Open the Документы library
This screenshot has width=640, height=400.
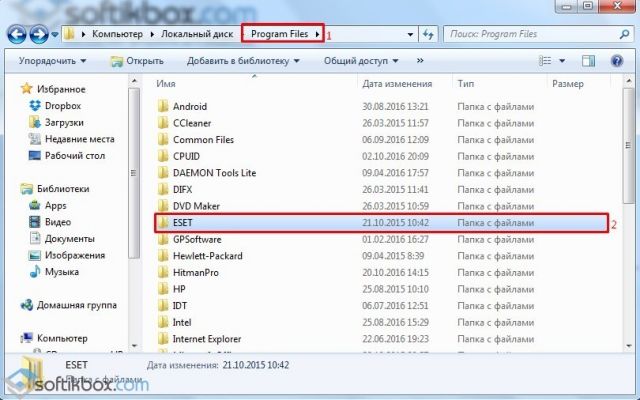(x=69, y=239)
